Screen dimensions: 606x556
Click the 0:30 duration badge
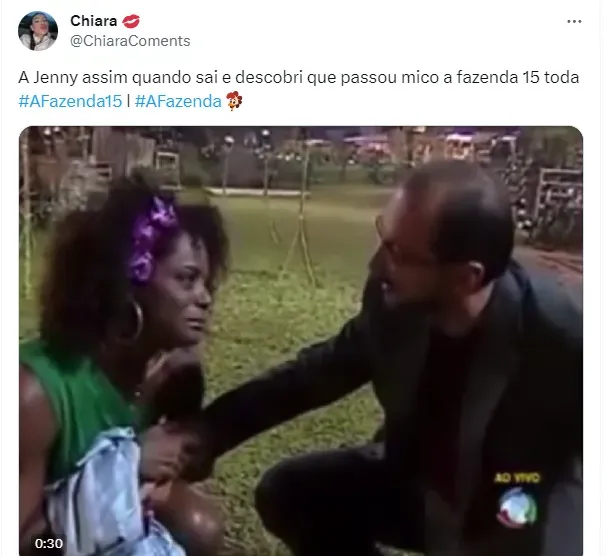pos(49,544)
